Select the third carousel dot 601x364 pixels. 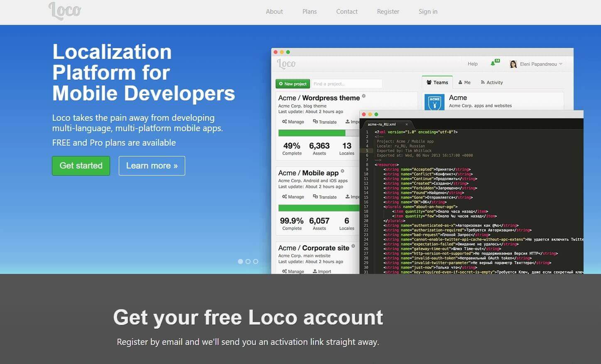click(255, 261)
